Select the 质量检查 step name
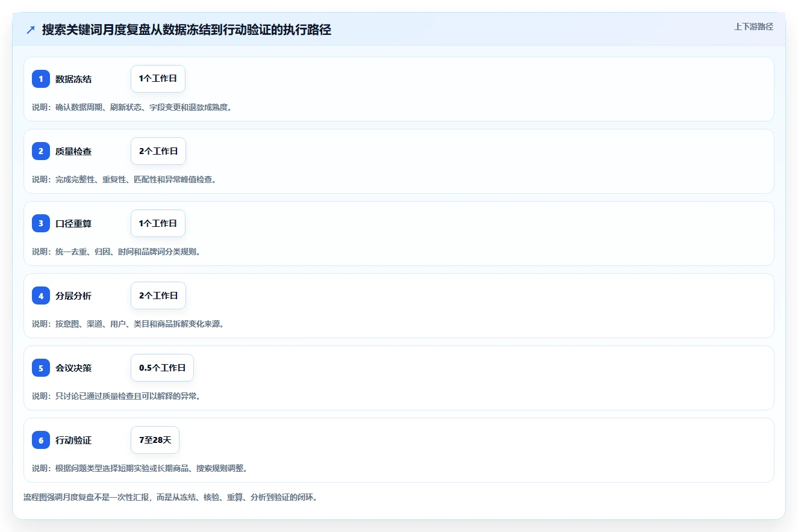Screen dimensions: 798x532 click(x=73, y=151)
